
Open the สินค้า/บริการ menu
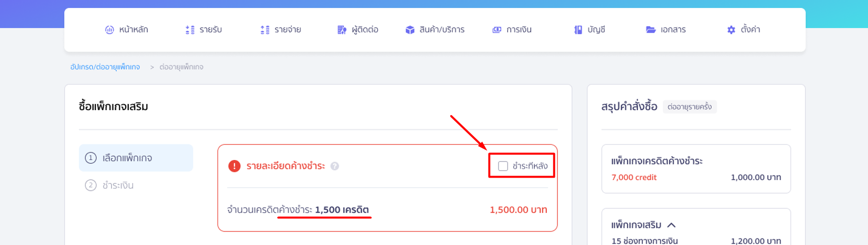click(435, 30)
